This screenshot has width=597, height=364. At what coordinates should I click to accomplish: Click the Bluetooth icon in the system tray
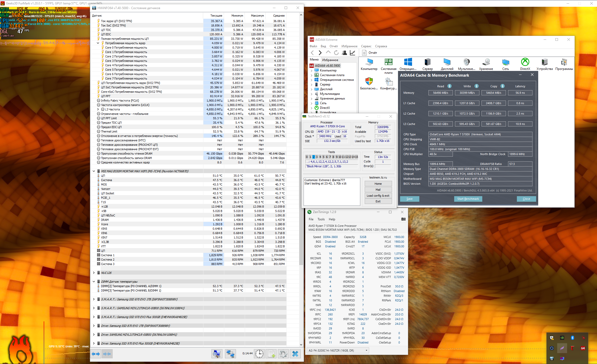[572, 338]
